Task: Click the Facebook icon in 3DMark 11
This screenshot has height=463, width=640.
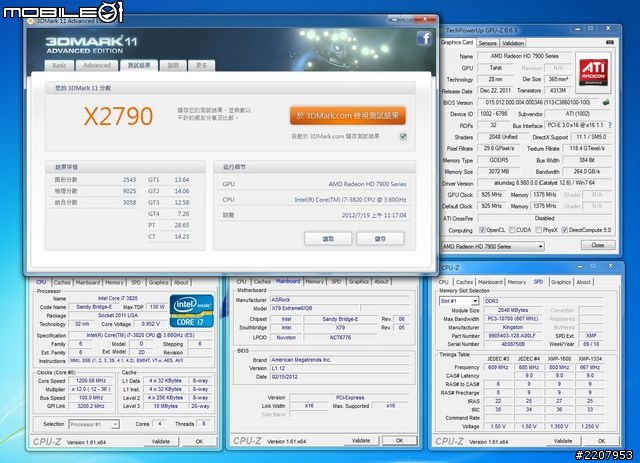Action: [424, 38]
